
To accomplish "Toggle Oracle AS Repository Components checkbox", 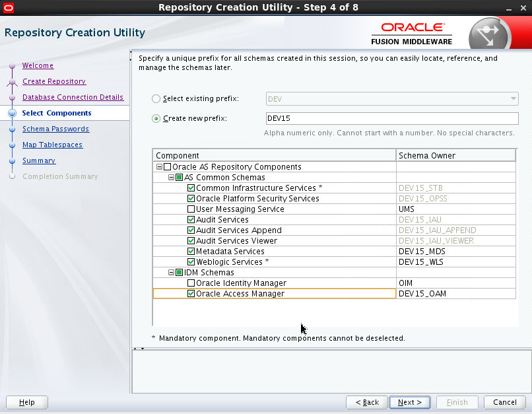I will coord(167,166).
